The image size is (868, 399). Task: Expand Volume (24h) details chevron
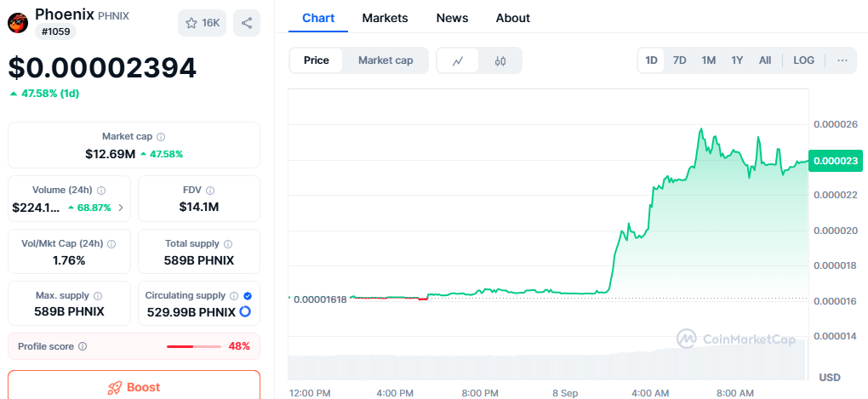click(121, 208)
